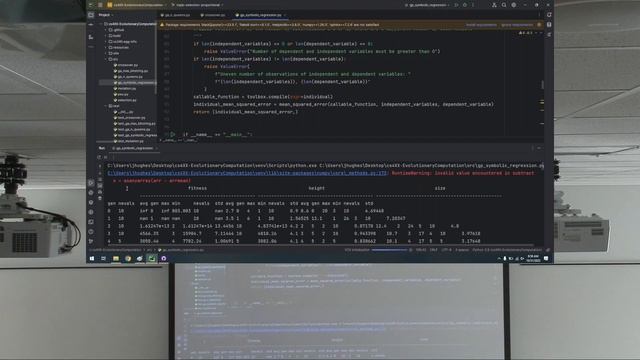
Task: Toggle the Project tool window icon
Action: point(91,15)
